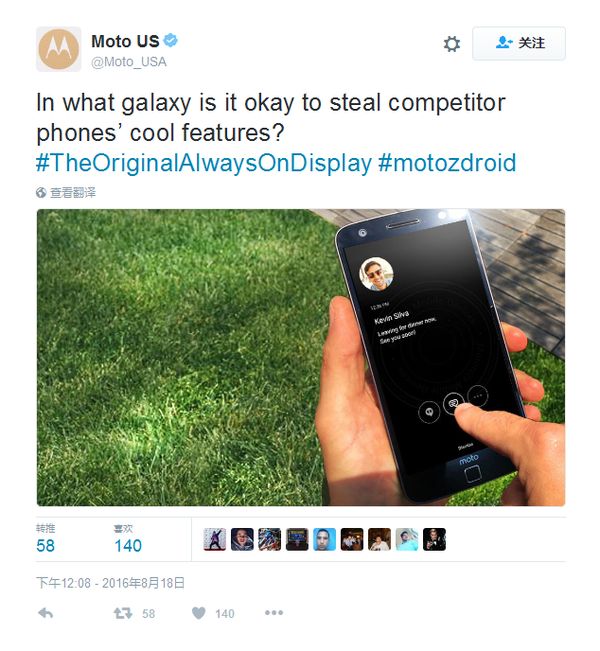Toggle the heart like icon
The image size is (600, 651).
click(199, 613)
